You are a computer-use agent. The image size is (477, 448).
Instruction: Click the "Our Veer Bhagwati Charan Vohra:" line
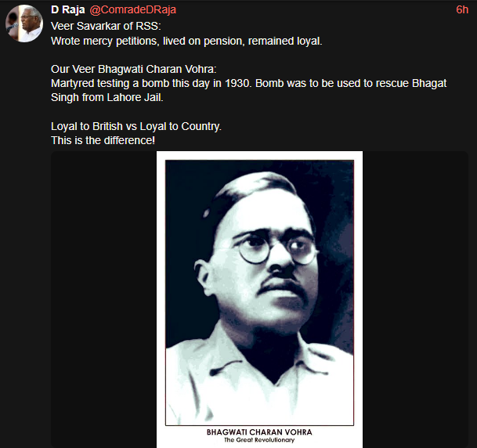point(134,69)
